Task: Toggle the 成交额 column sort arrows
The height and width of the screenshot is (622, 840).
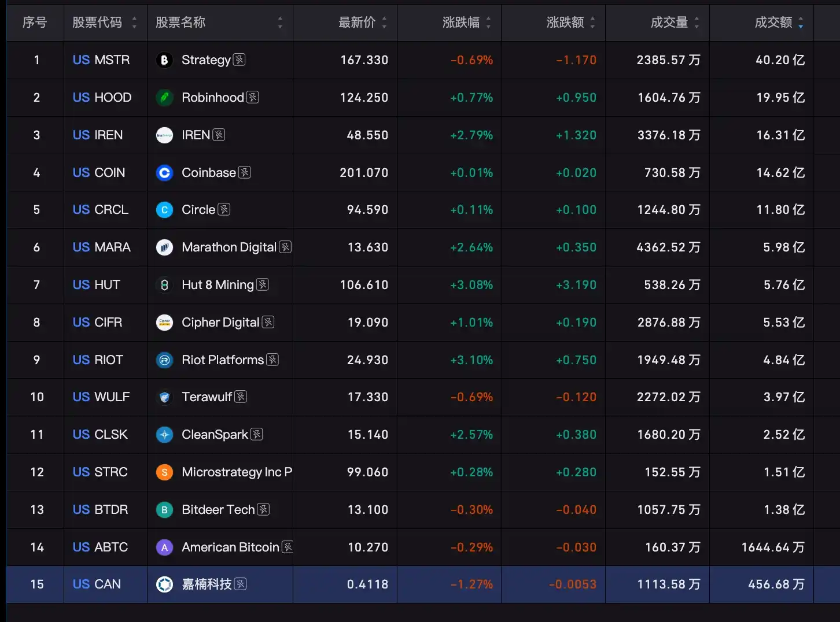Action: tap(801, 23)
